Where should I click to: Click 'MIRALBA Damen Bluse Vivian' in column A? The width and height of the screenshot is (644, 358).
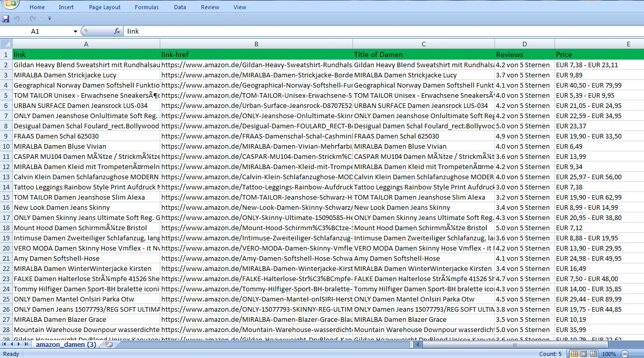(x=86, y=146)
